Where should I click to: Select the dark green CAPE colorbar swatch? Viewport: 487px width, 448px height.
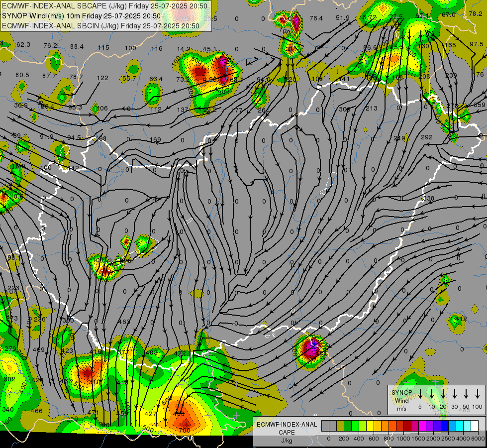coord(348,426)
